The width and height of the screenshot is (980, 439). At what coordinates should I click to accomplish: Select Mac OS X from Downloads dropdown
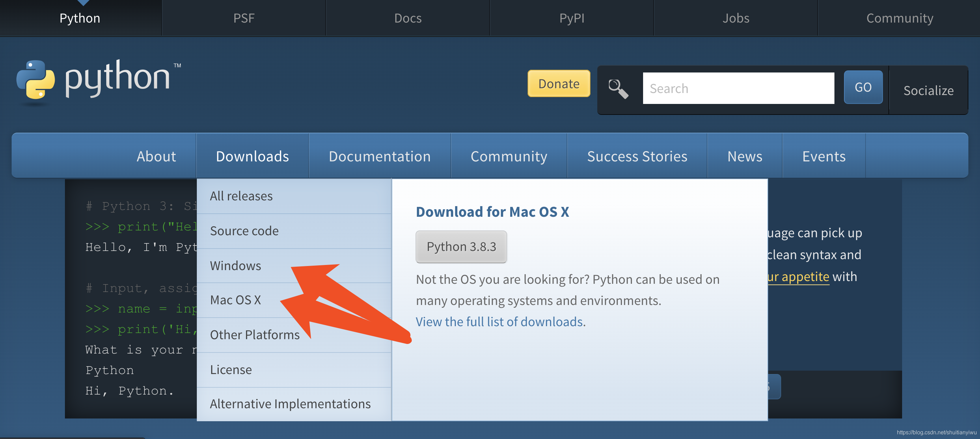pos(294,300)
